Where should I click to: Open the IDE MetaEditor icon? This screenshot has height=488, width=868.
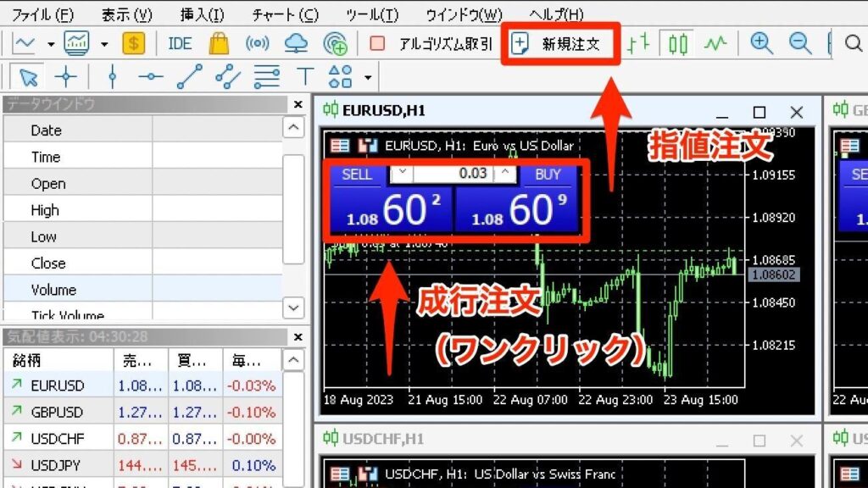click(180, 43)
